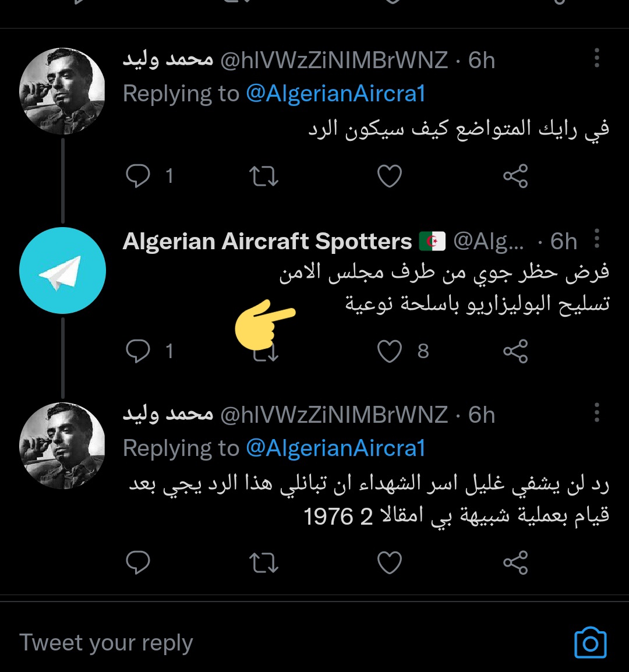This screenshot has width=629, height=672.
Task: View Algerian Aircraft Spotters profile picture
Action: [x=62, y=271]
